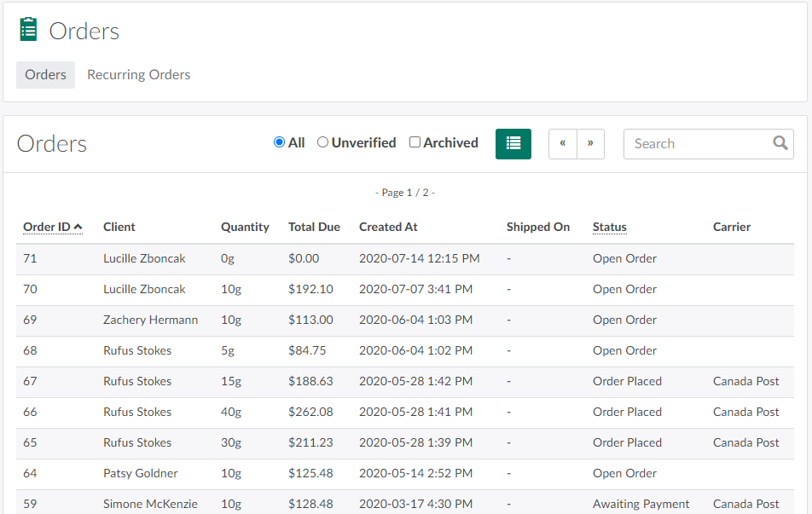Open order 69 row for Zachery Hermann
This screenshot has width=812, height=514.
point(30,320)
